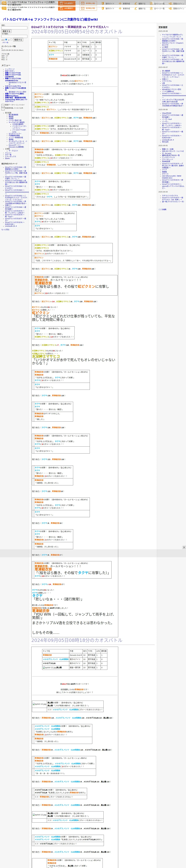Expand the 関連資料集-バトロイ以外 plus toggle
This screenshot has width=186, height=868.
point(3,108)
